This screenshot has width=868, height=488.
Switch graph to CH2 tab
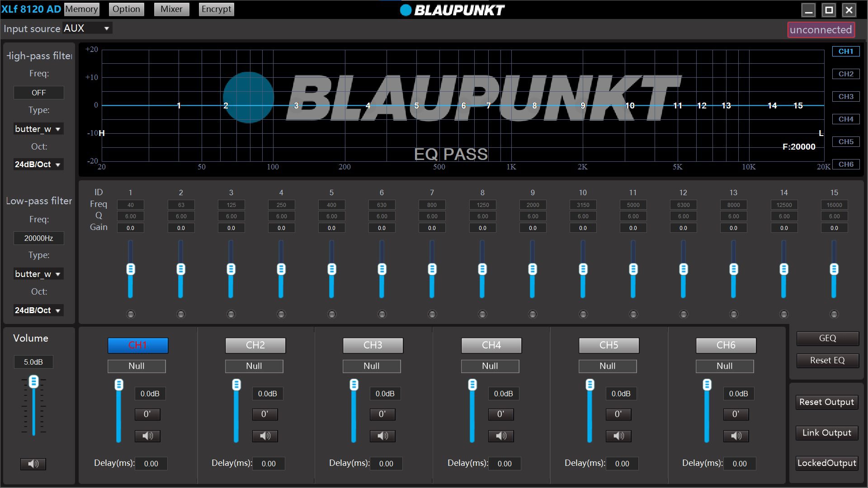coord(846,74)
